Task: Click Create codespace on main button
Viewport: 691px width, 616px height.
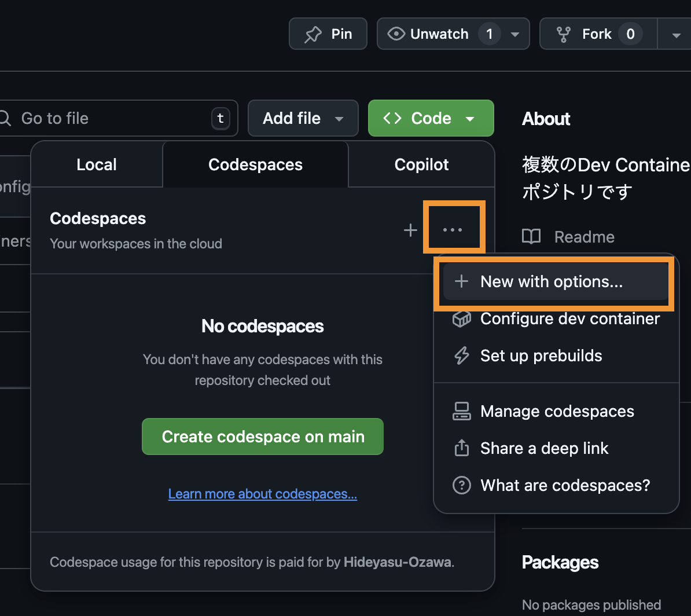Action: click(x=263, y=437)
